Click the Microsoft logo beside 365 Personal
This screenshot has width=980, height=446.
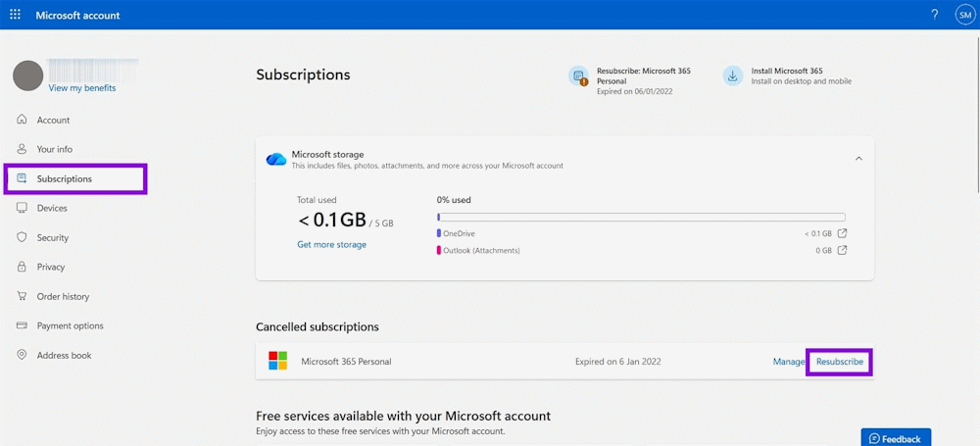[x=278, y=361]
